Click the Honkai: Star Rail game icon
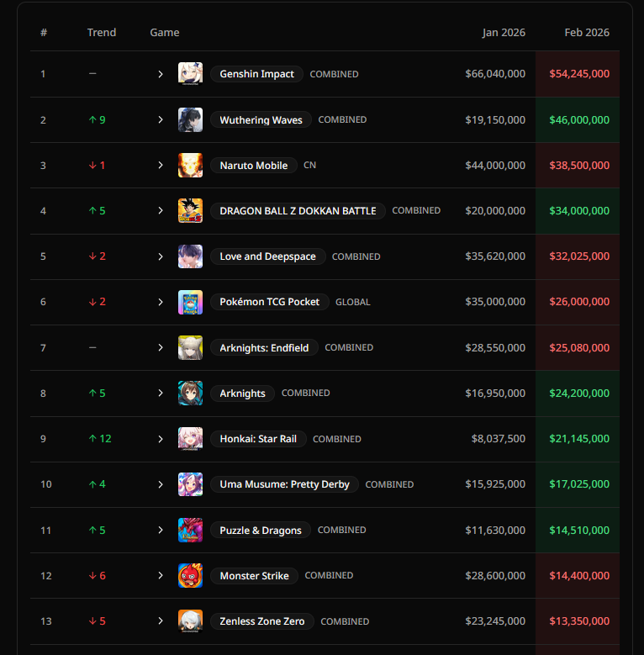Image resolution: width=644 pixels, height=655 pixels. tap(191, 439)
